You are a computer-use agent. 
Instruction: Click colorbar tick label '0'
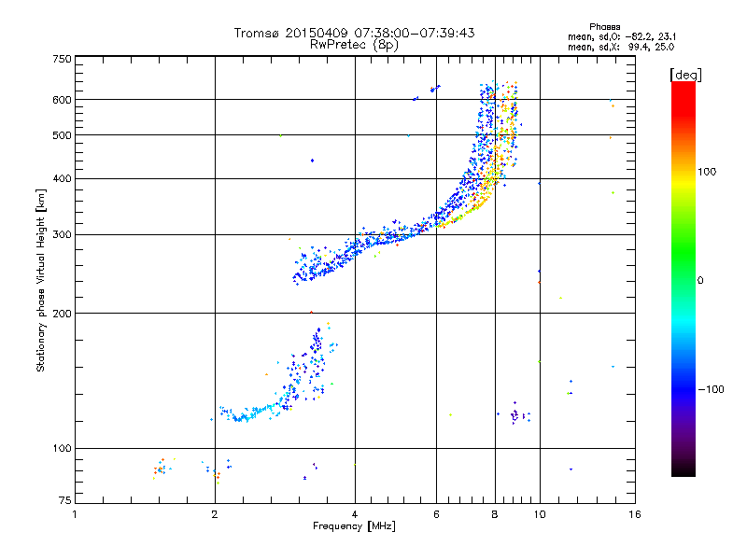[700, 281]
